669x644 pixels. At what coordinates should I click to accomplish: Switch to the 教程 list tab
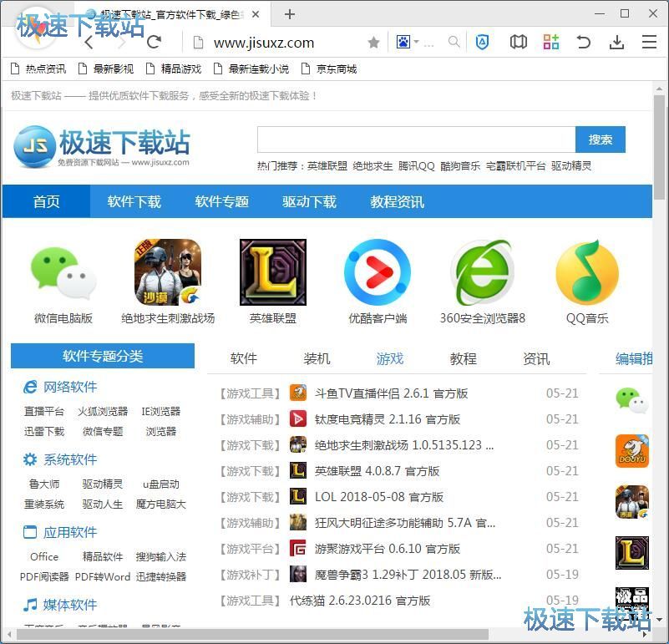(463, 358)
